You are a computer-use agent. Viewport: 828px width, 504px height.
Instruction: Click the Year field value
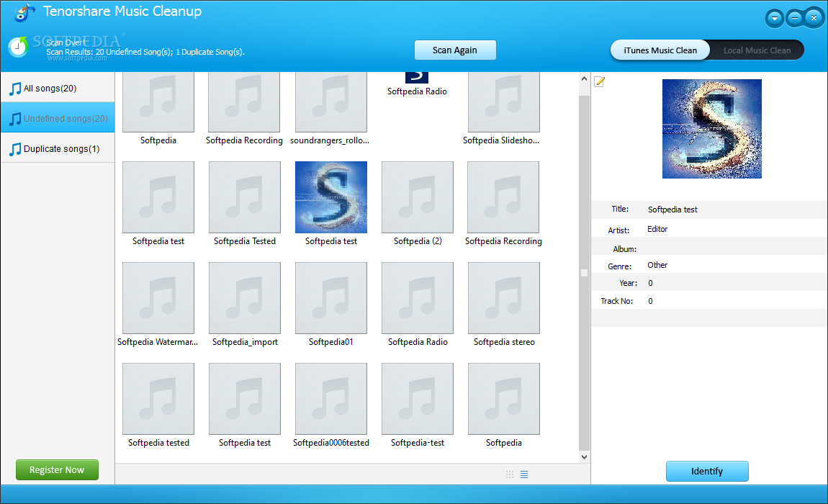(x=651, y=283)
